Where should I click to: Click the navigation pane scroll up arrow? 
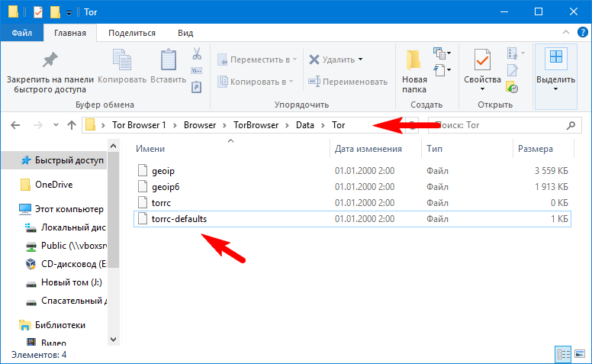(113, 146)
